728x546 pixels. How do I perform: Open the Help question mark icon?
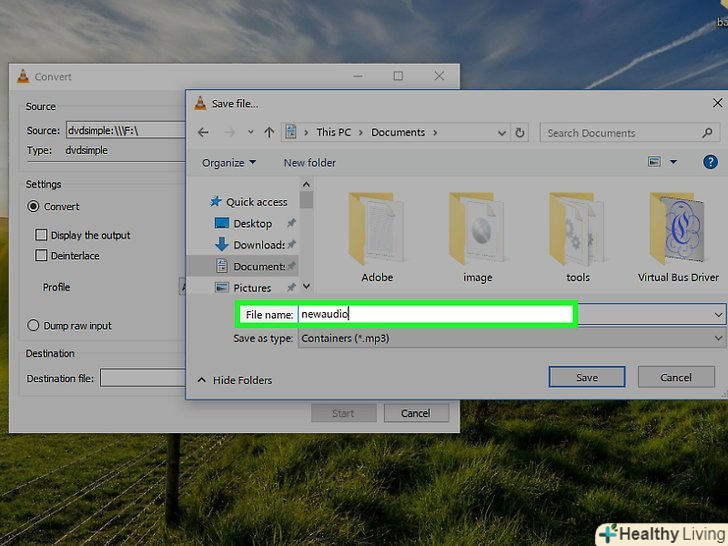[710, 162]
